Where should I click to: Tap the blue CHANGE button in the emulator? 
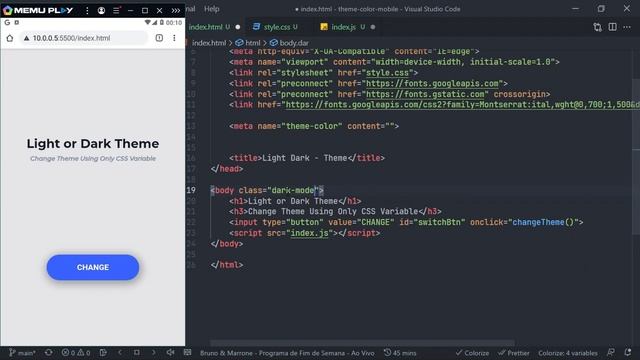point(93,267)
